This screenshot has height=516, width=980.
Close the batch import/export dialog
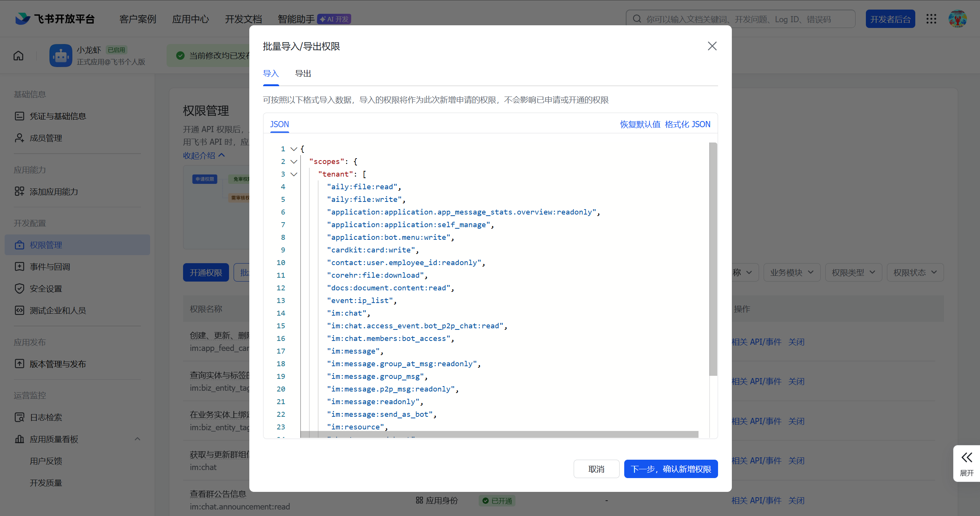point(712,46)
